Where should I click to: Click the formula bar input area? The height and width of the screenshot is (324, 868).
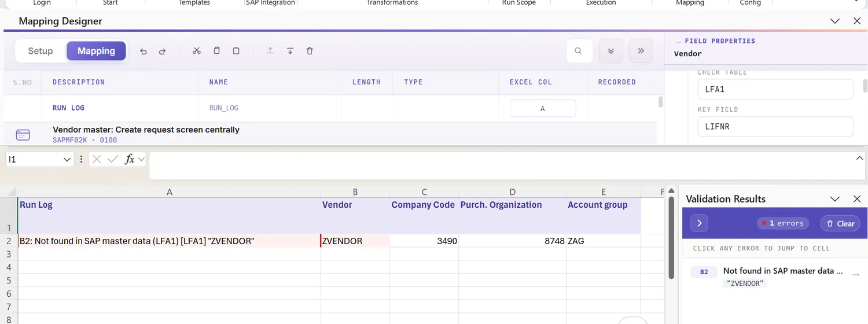[501, 166]
